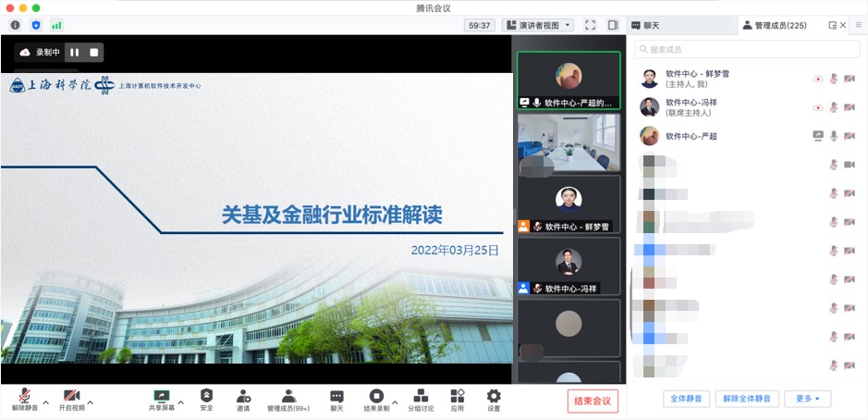
Task: Pause the cloud recording
Action: pos(75,53)
